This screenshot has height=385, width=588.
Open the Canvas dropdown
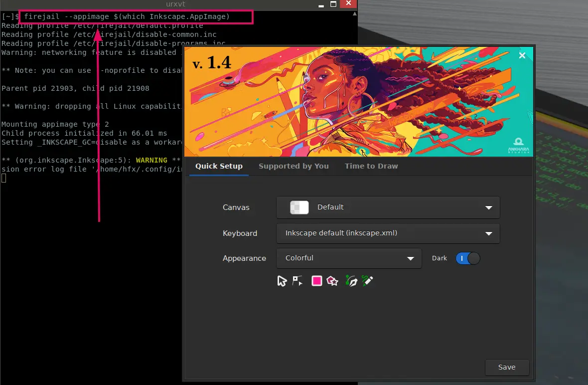(388, 207)
